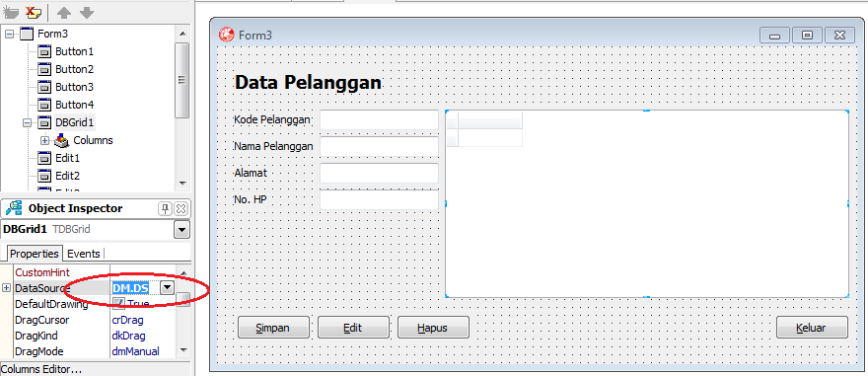Expand the DataSource property
Screen dimensions: 868x376
(7, 288)
